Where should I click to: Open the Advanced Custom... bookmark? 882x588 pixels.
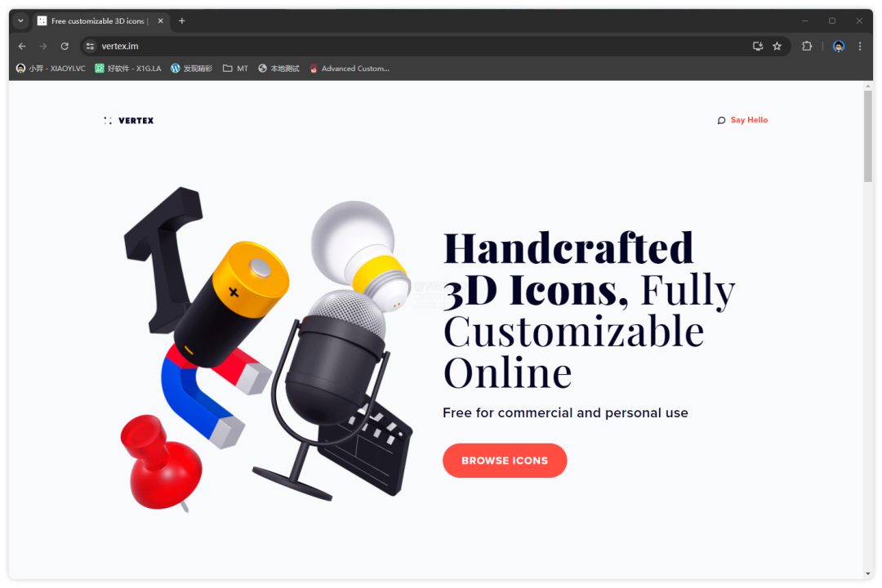click(350, 69)
